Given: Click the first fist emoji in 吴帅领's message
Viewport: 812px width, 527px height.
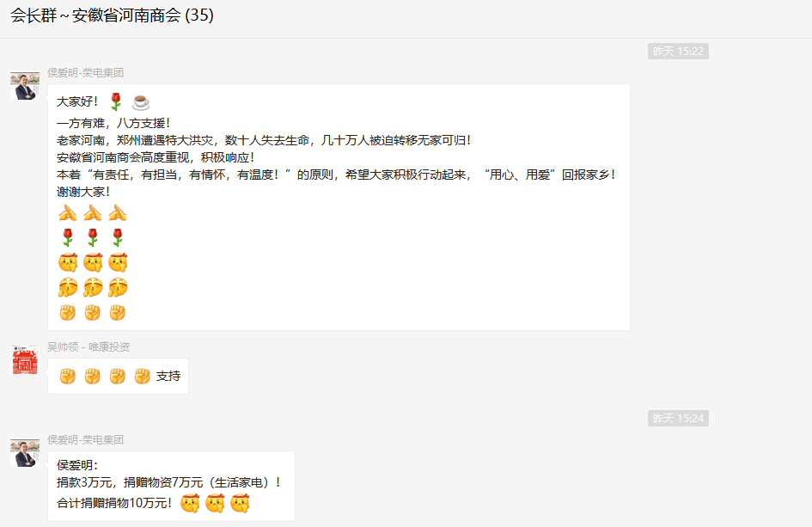Looking at the screenshot, I should 68,376.
